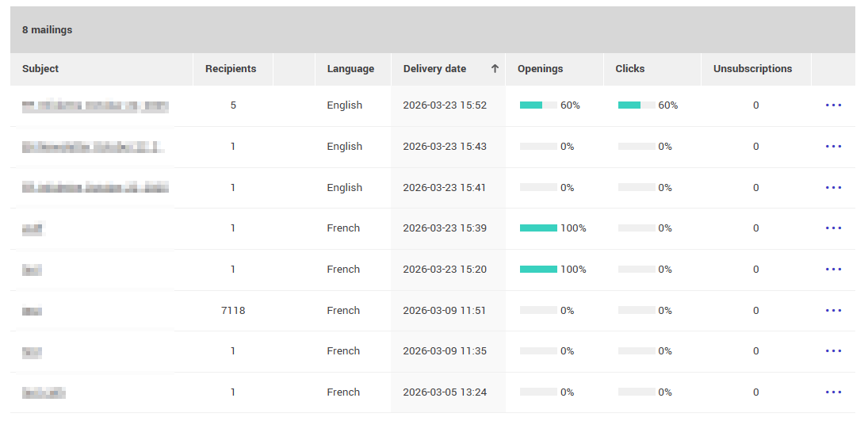
Task: Click the Unsubscriptions column header
Action: coord(752,69)
